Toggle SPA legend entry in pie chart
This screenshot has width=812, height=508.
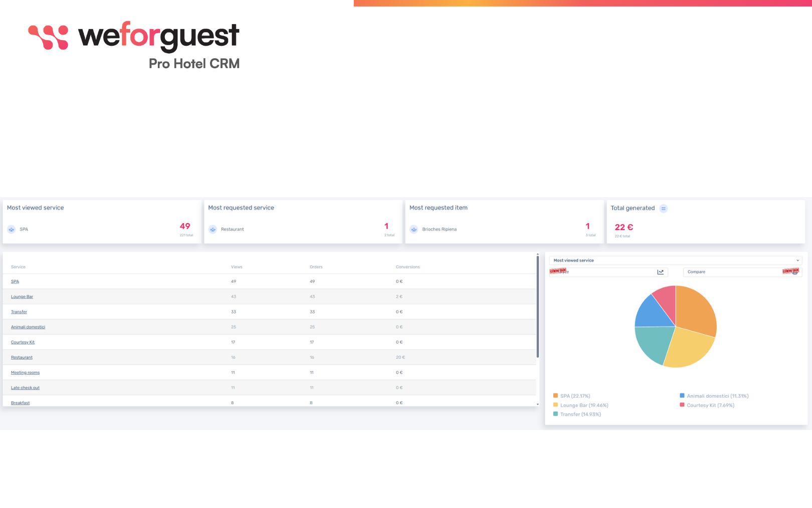pyautogui.click(x=572, y=396)
